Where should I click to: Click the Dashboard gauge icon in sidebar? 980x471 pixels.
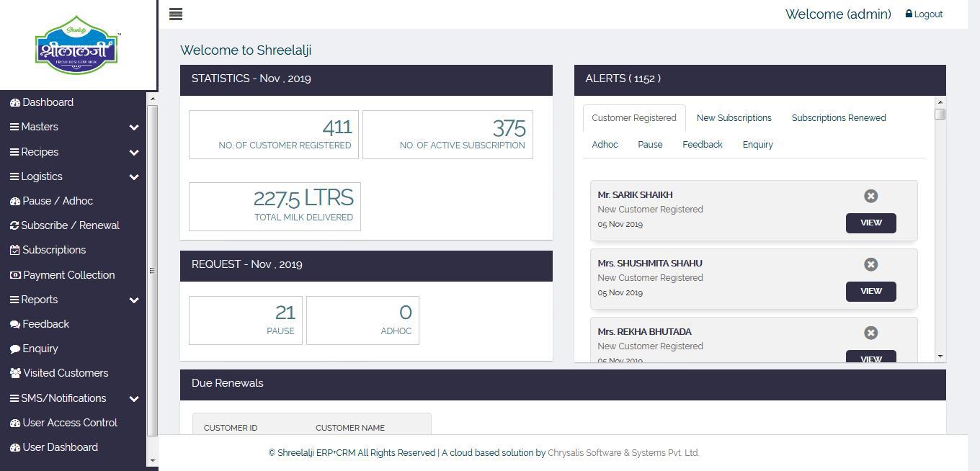coord(15,102)
